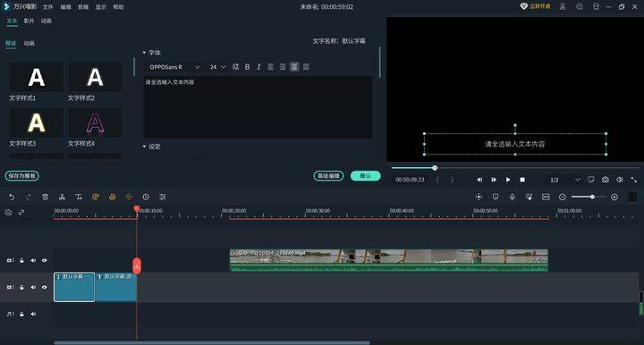
Task: Switch to the 动画 tab at top
Action: click(47, 21)
